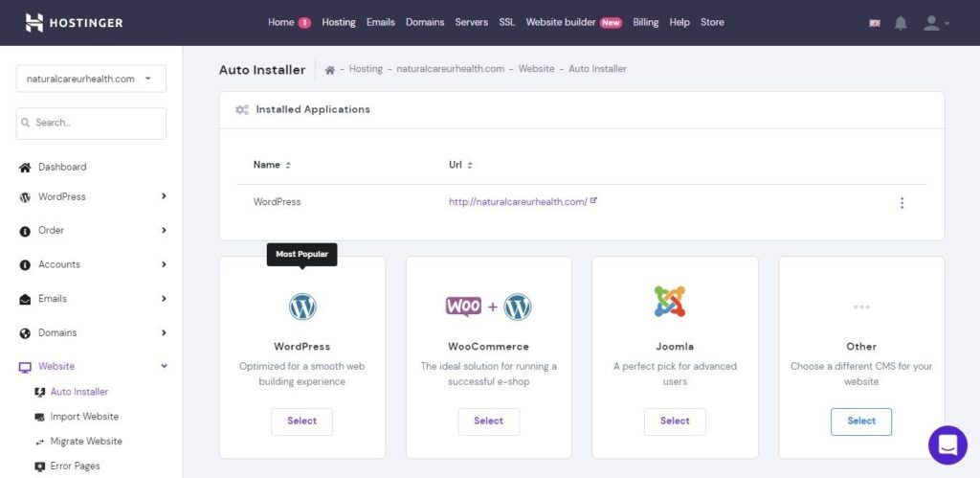The height and width of the screenshot is (478, 980).
Task: Go to Billing in top navigation
Action: 645,22
